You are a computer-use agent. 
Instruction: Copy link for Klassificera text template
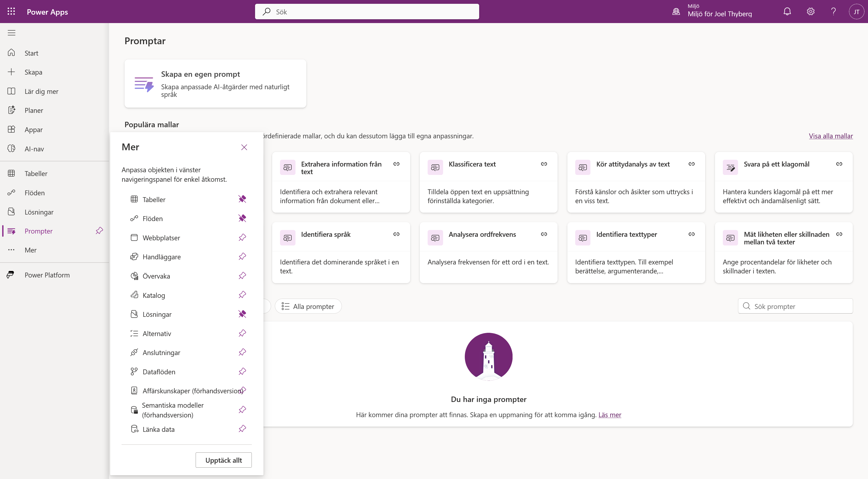(544, 164)
